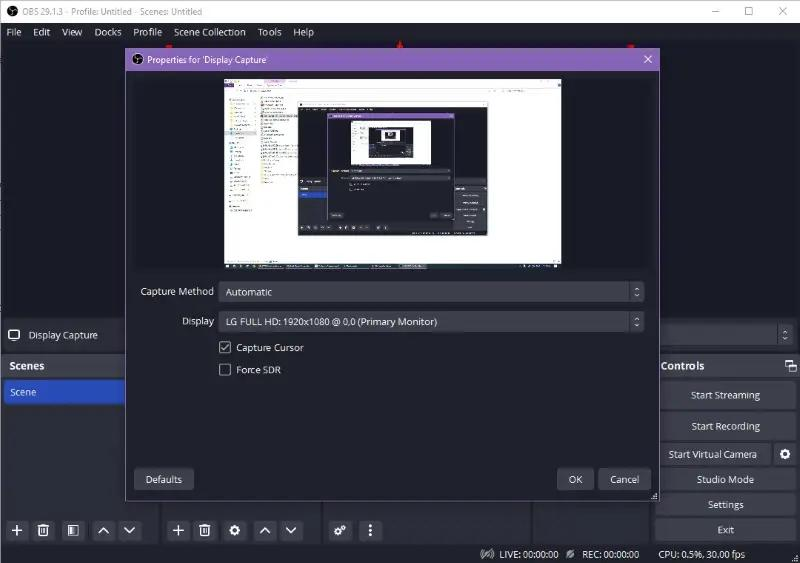This screenshot has height=563, width=800.
Task: Open advanced audio properties gears icon
Action: tap(340, 530)
